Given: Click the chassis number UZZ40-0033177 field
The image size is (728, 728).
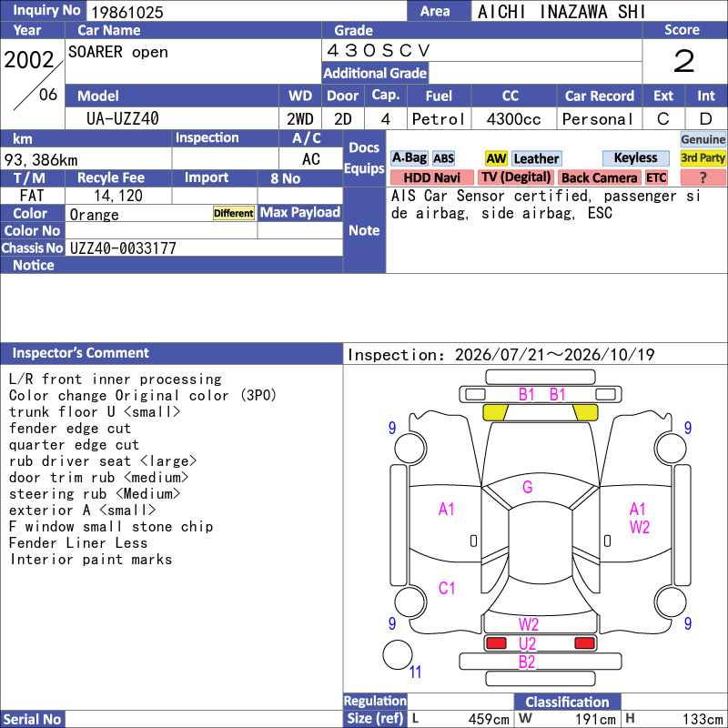Looking at the screenshot, I should (x=204, y=248).
